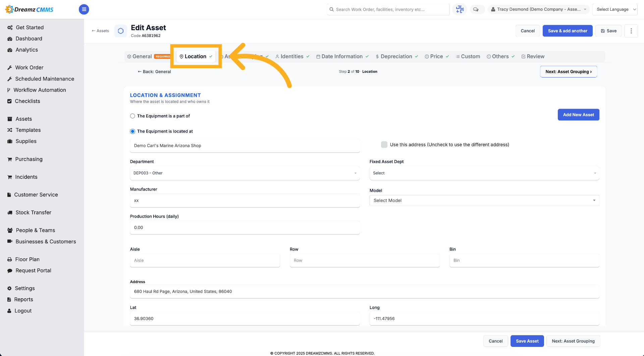Image resolution: width=644 pixels, height=356 pixels.
Task: Open Stock Transfer in sidebar
Action: coord(29,212)
